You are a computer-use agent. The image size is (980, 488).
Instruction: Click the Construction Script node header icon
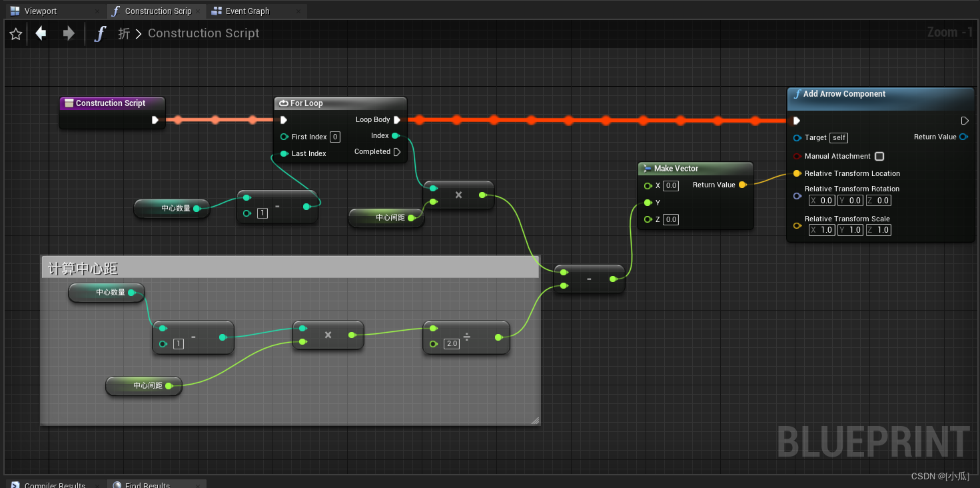pos(71,103)
